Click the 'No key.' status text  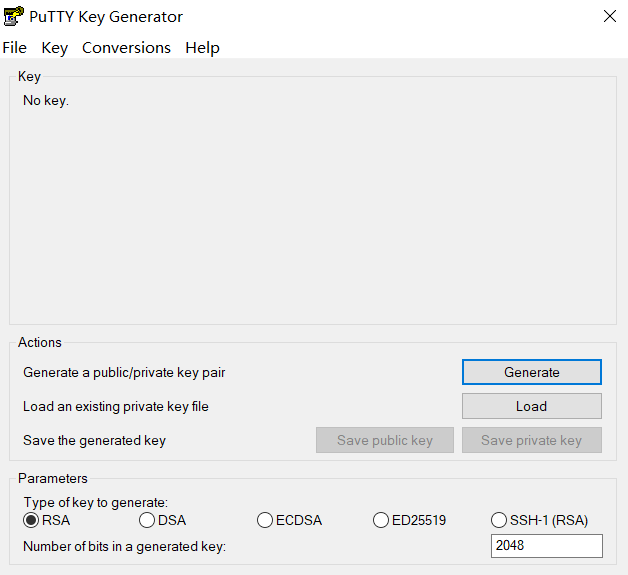click(x=46, y=100)
